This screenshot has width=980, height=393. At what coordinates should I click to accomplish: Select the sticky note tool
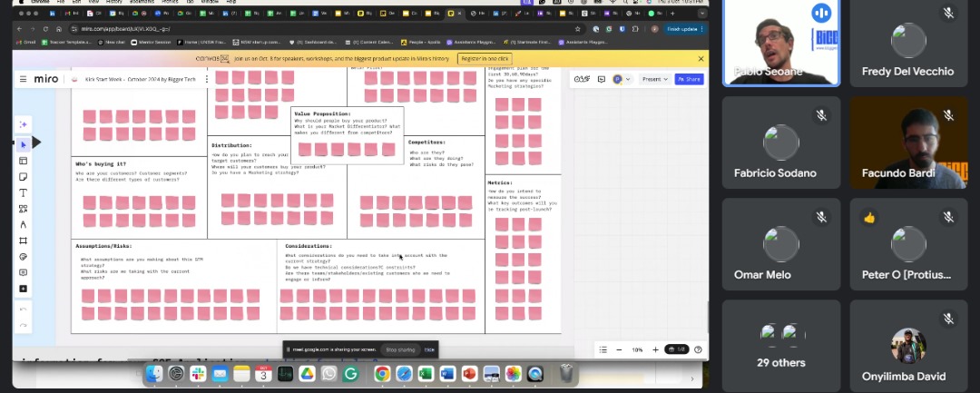pos(23,177)
